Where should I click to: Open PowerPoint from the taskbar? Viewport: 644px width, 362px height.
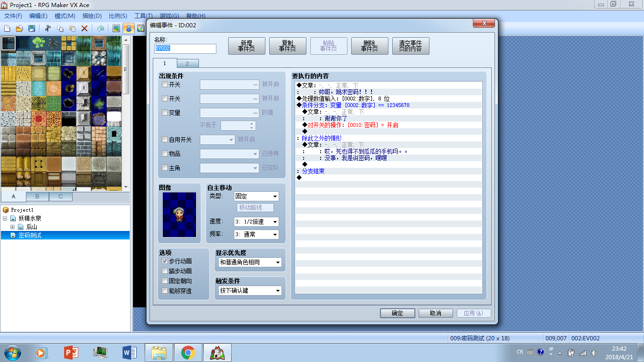71,352
